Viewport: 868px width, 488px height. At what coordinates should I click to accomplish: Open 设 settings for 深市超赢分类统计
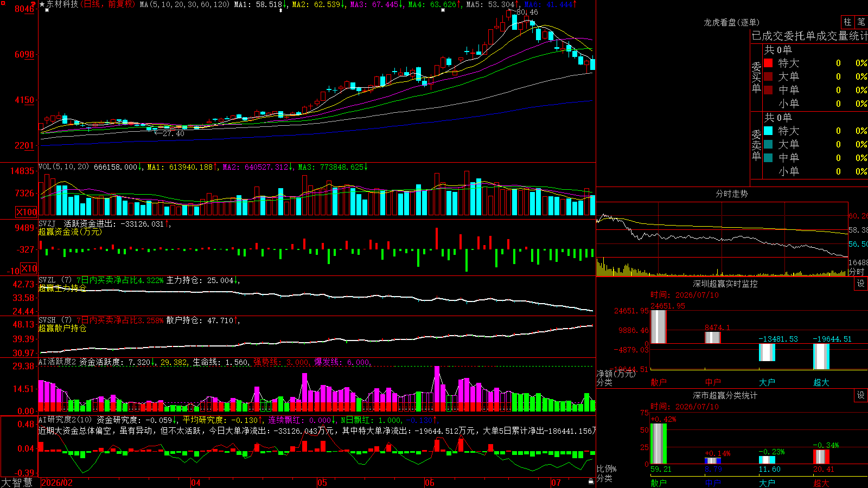coord(861,395)
